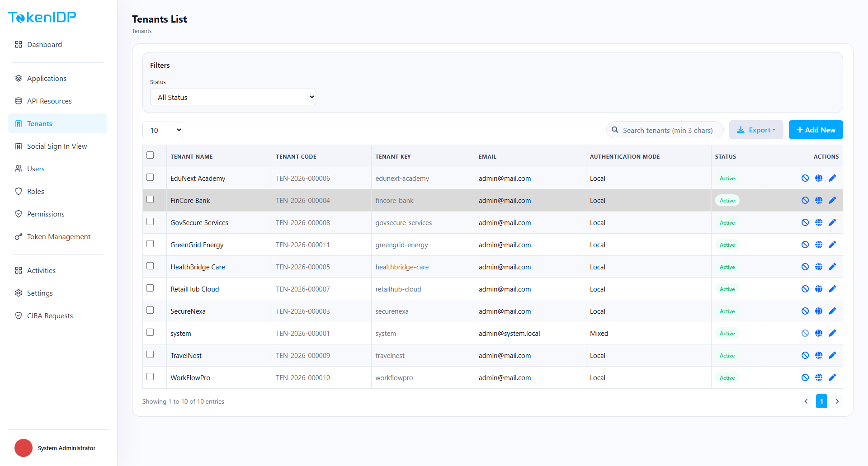Click the globe icon for EduNext Academy
This screenshot has width=868, height=466.
[819, 178]
